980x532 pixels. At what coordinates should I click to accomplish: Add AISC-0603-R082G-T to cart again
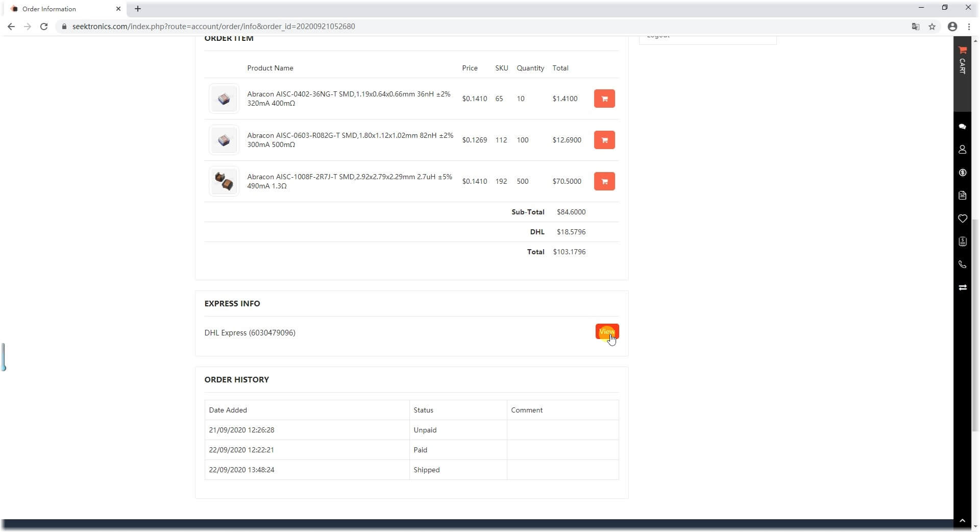point(604,140)
